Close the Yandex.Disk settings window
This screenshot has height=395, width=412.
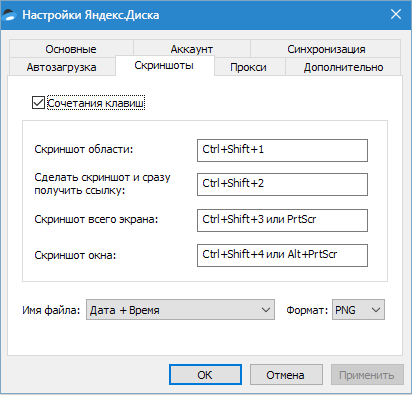tap(396, 14)
